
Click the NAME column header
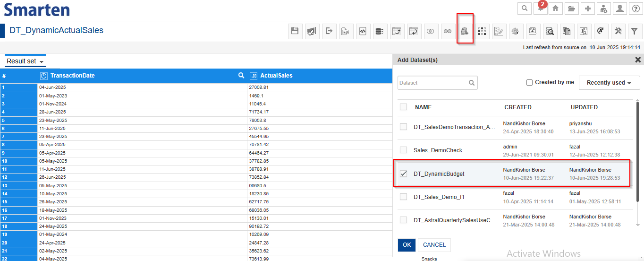(x=423, y=107)
